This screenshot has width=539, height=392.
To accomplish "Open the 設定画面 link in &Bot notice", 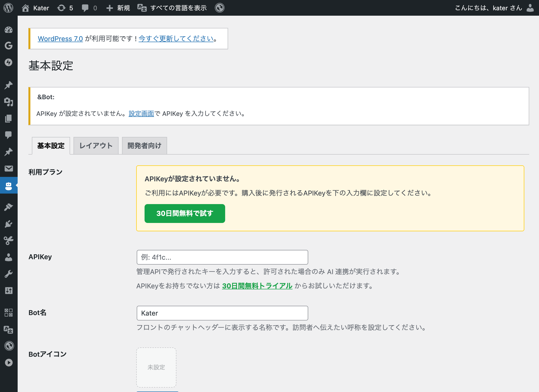I will (x=141, y=114).
